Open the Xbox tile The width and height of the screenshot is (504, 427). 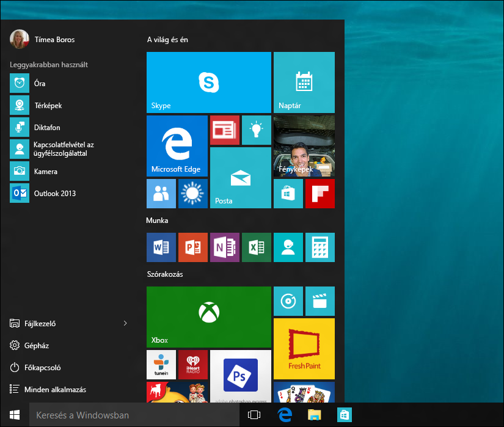click(208, 317)
